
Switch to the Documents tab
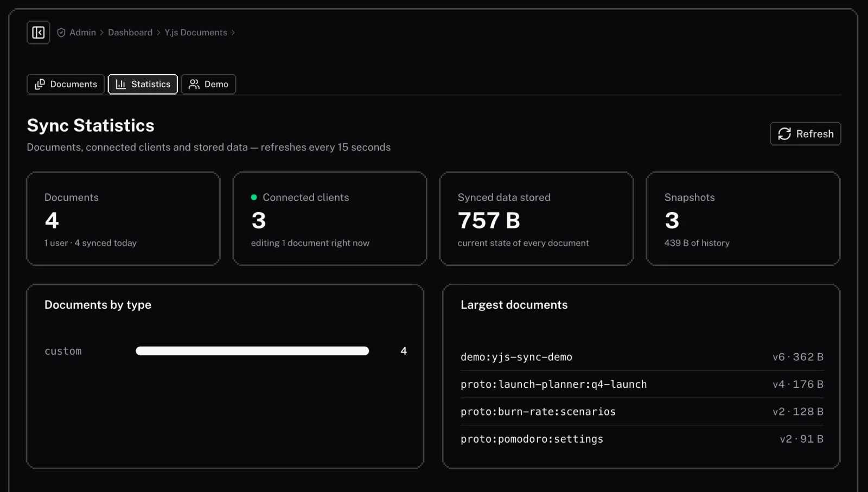pyautogui.click(x=66, y=84)
